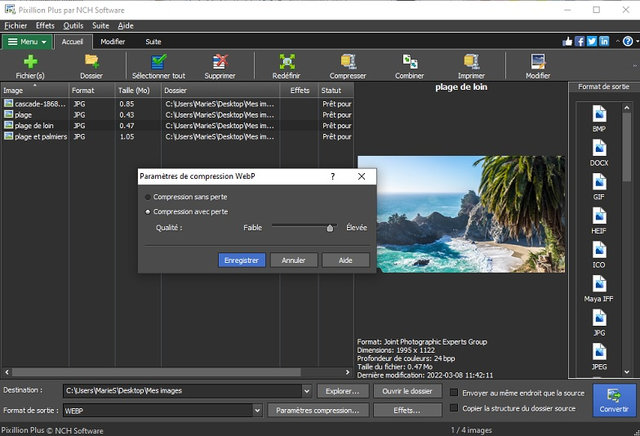The image size is (640, 436).
Task: Open the Redéfinir resize tool
Action: (x=287, y=66)
